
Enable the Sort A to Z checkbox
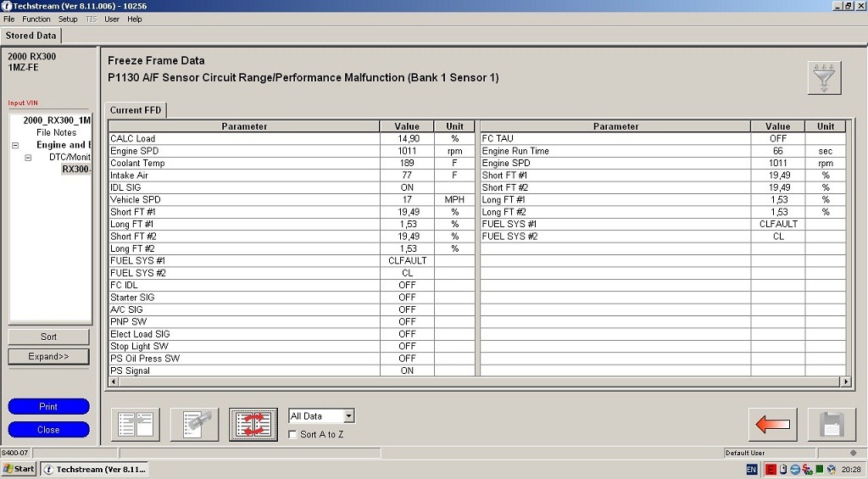click(292, 434)
